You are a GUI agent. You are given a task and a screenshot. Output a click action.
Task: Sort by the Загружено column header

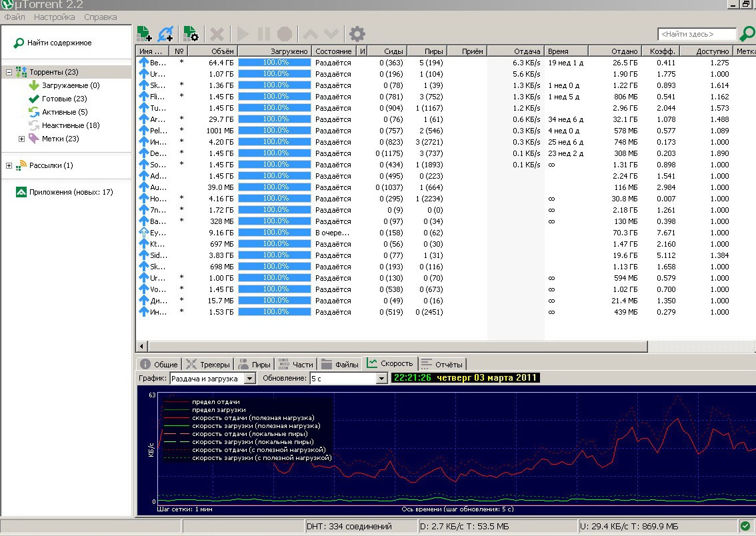pos(275,51)
